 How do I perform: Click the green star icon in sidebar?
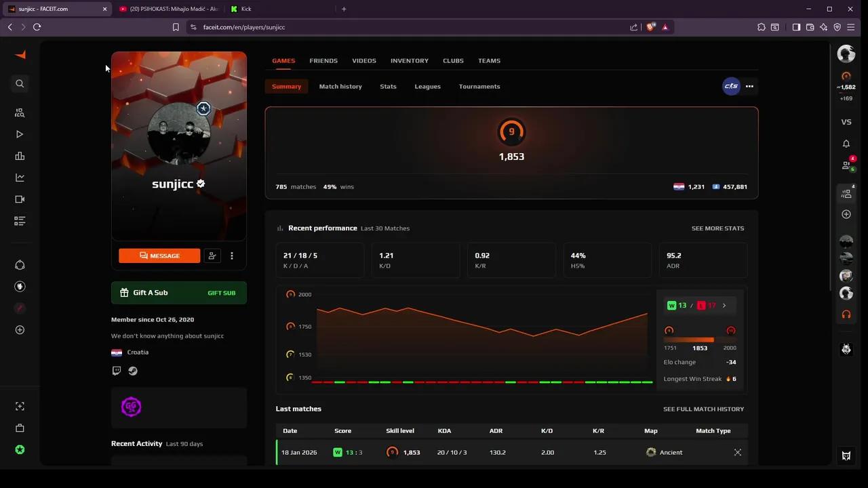point(20,449)
